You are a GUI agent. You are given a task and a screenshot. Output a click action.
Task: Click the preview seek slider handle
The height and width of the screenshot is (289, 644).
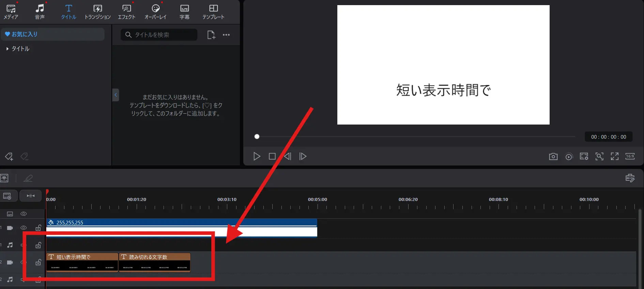tap(257, 136)
